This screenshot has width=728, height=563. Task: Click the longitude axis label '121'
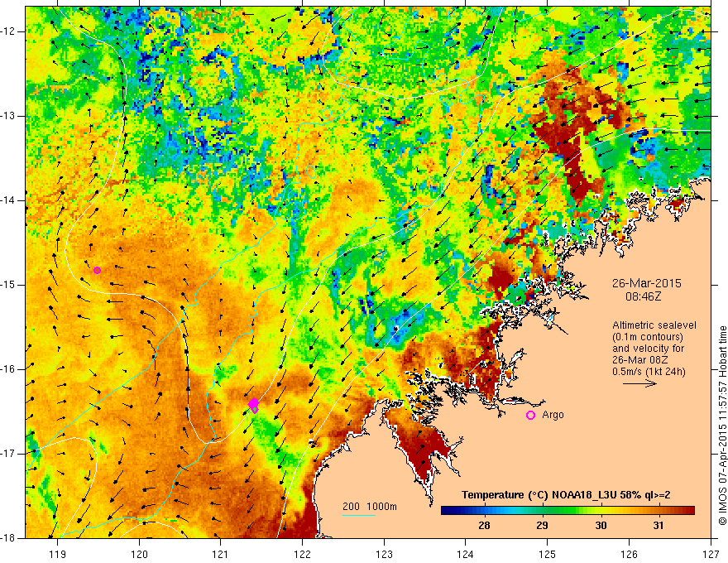coord(221,554)
